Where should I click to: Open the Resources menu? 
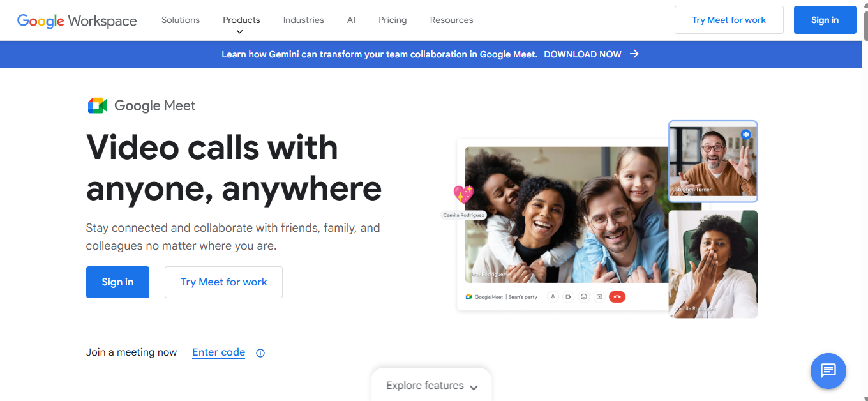(452, 20)
